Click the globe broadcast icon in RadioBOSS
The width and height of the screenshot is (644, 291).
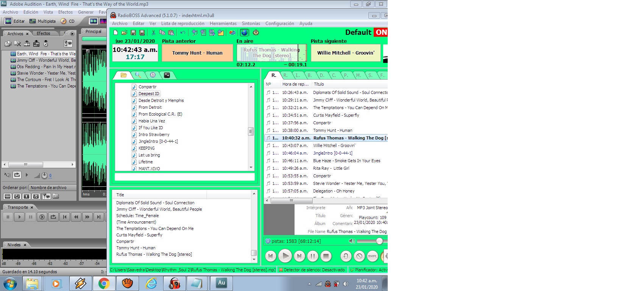click(244, 33)
